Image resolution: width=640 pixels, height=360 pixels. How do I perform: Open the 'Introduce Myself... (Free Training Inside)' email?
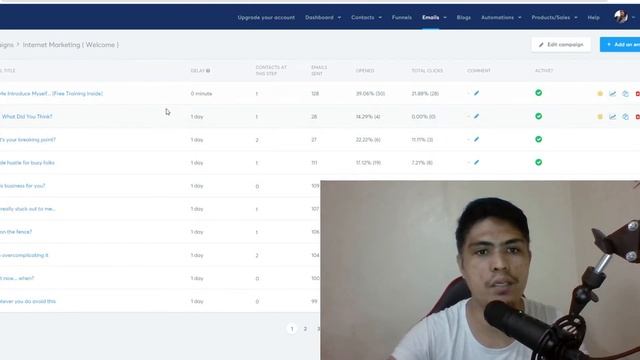pyautogui.click(x=51, y=93)
